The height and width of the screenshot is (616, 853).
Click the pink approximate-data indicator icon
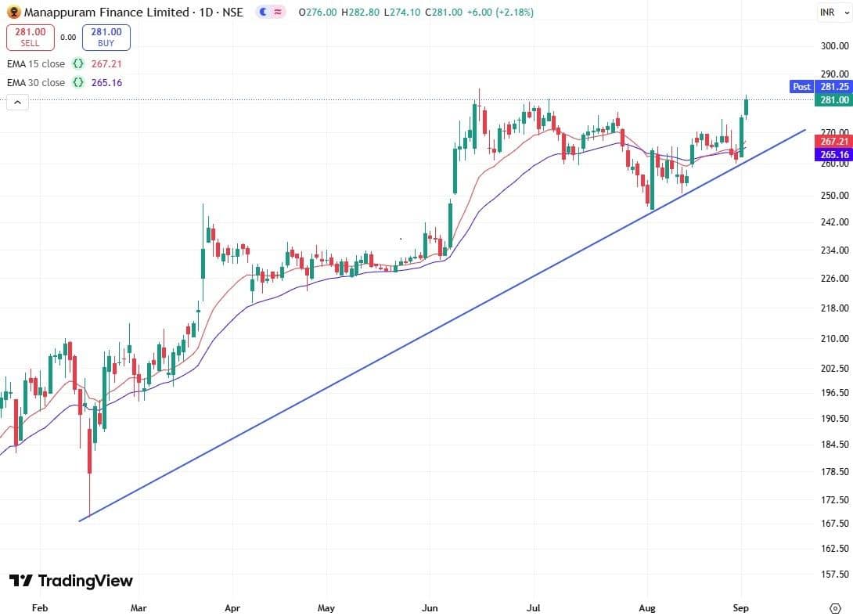(278, 12)
